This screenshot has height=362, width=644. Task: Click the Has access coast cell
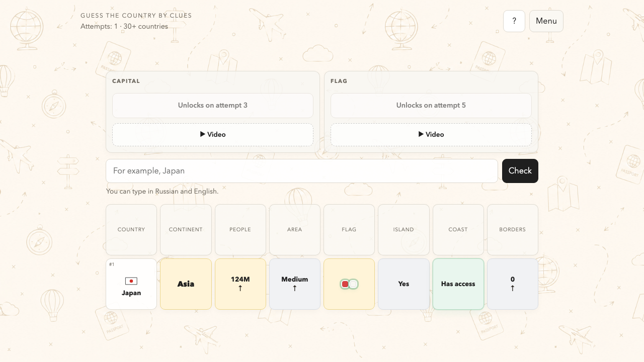click(x=458, y=284)
